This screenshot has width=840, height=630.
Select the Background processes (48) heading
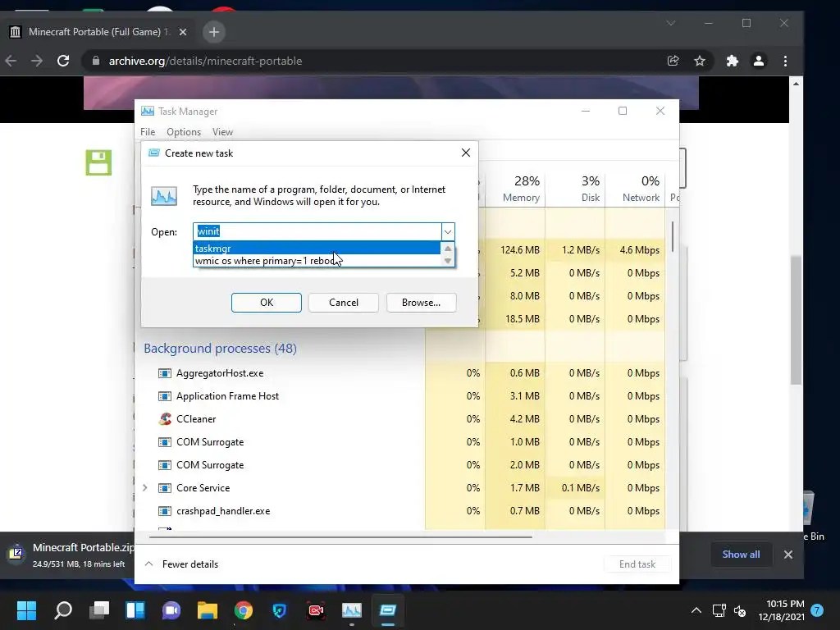tap(220, 348)
